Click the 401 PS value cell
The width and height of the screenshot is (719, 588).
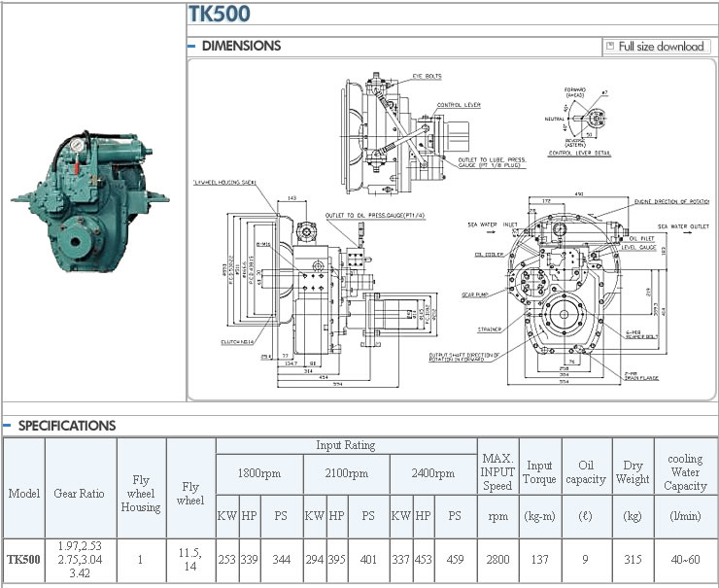click(368, 560)
